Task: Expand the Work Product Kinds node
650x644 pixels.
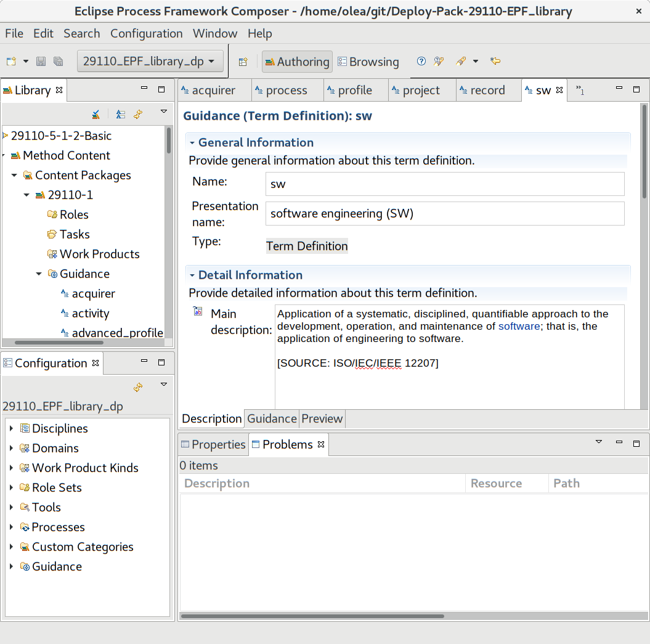Action: tap(11, 467)
